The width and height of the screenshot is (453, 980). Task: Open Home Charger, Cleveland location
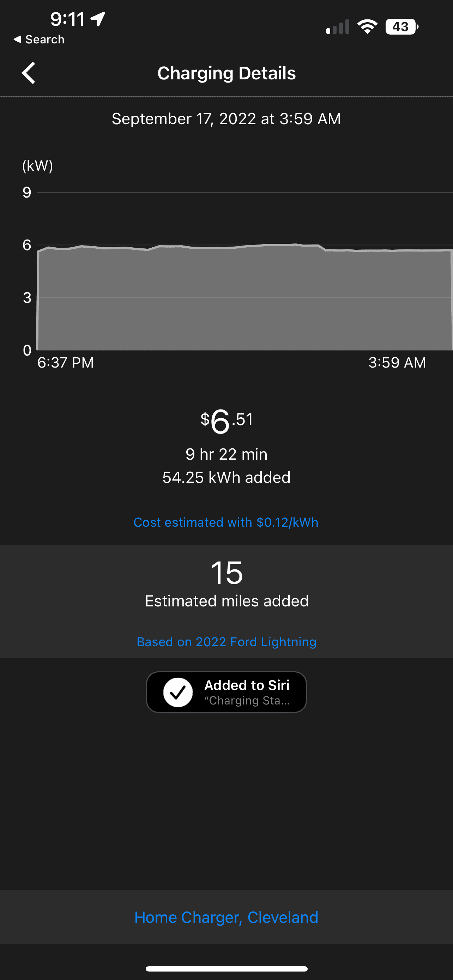(x=226, y=917)
